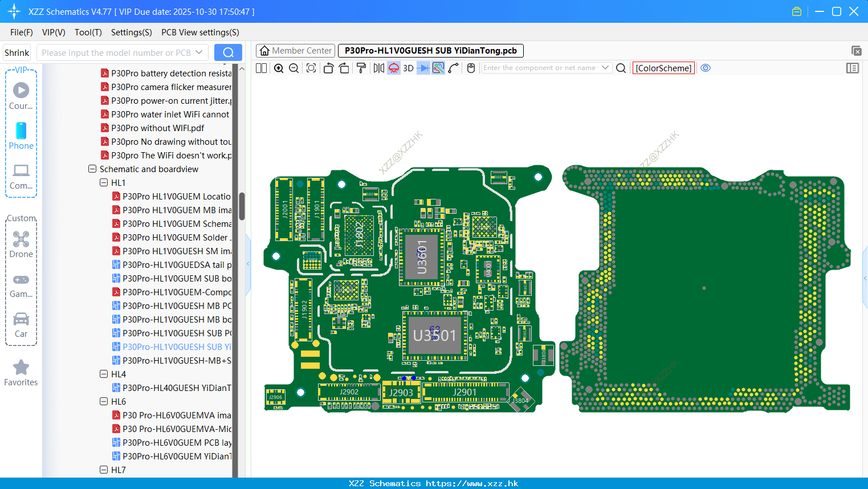Switch to 3D view
The height and width of the screenshot is (489, 868).
pyautogui.click(x=408, y=68)
